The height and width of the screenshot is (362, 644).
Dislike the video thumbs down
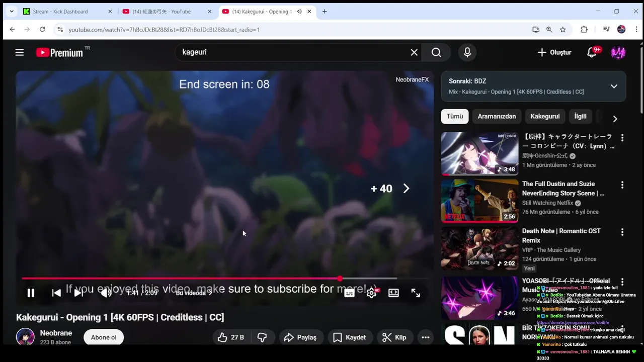[x=262, y=337]
